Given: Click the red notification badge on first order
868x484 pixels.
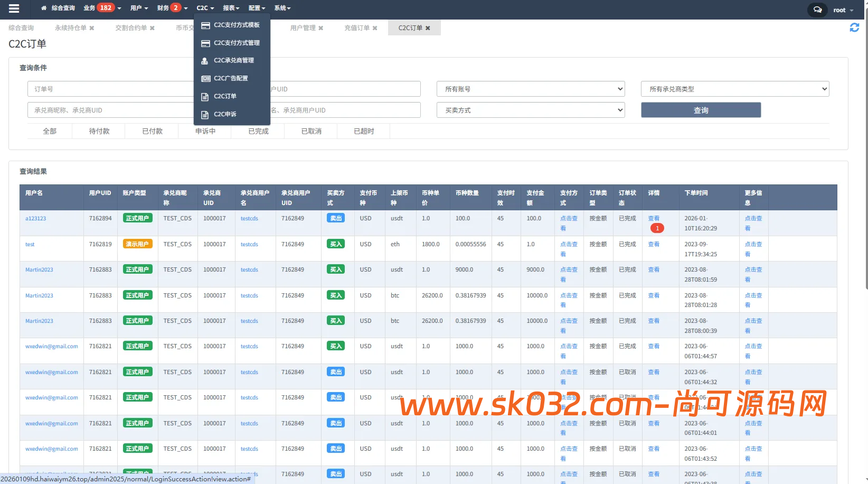Looking at the screenshot, I should click(657, 228).
